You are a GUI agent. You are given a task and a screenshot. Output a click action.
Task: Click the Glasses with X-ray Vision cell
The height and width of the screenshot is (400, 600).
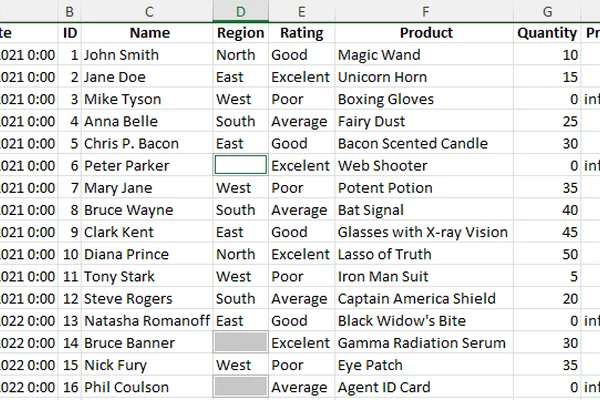pyautogui.click(x=424, y=232)
